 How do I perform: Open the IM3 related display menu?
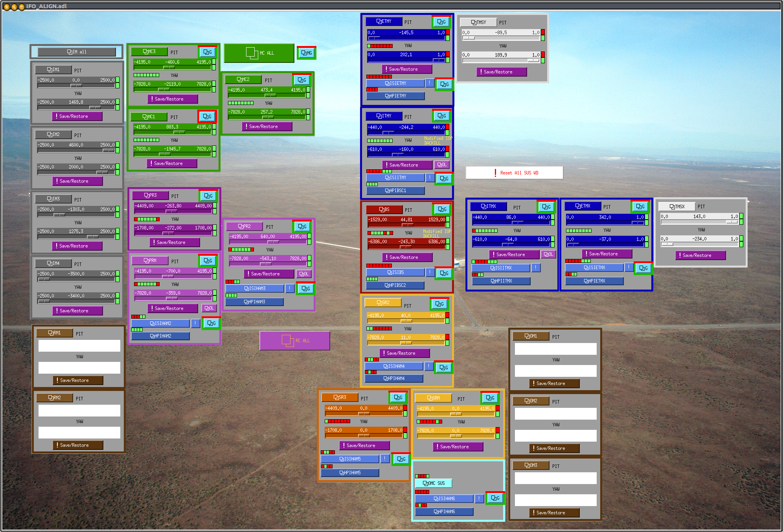pos(53,199)
